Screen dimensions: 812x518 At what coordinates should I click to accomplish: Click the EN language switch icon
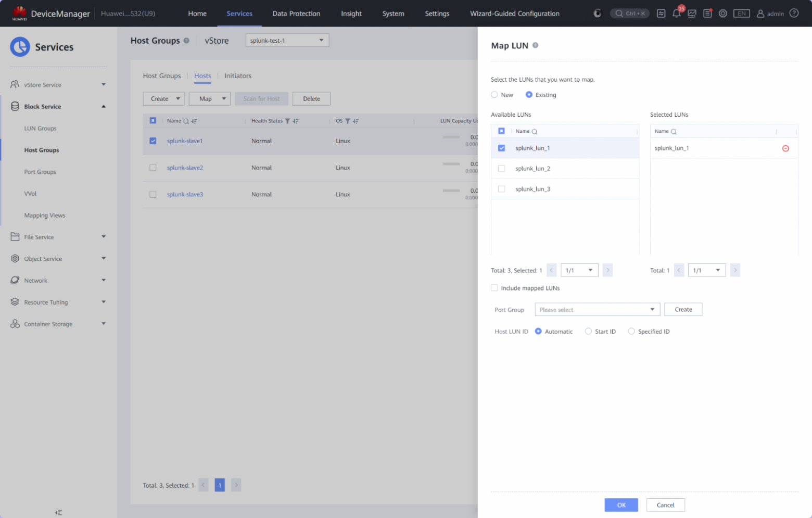pyautogui.click(x=741, y=14)
